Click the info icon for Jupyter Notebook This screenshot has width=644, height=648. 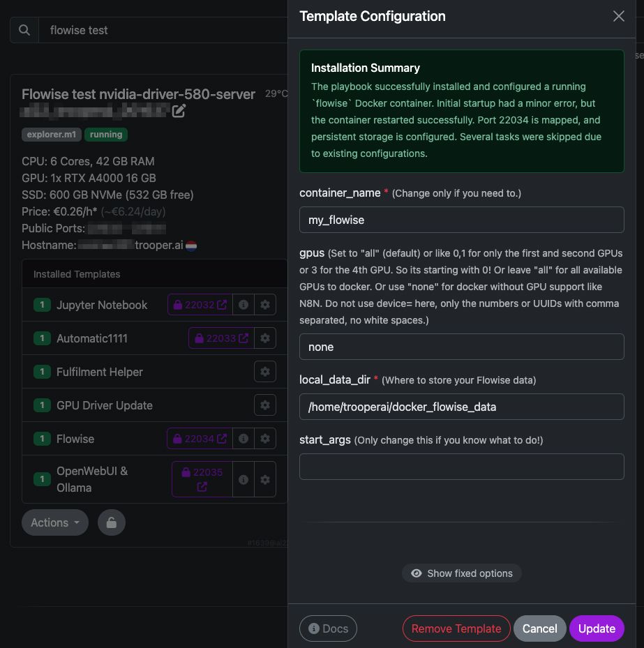243,304
